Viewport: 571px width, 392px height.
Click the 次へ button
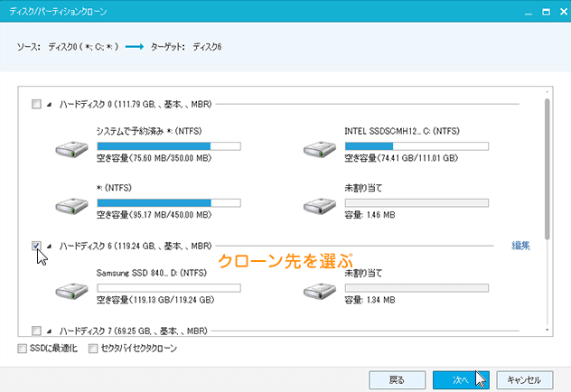coord(461,380)
